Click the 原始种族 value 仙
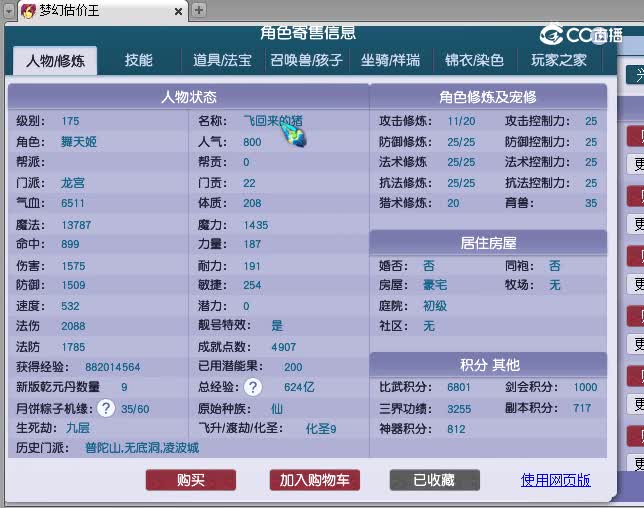This screenshot has height=508, width=644. [277, 409]
